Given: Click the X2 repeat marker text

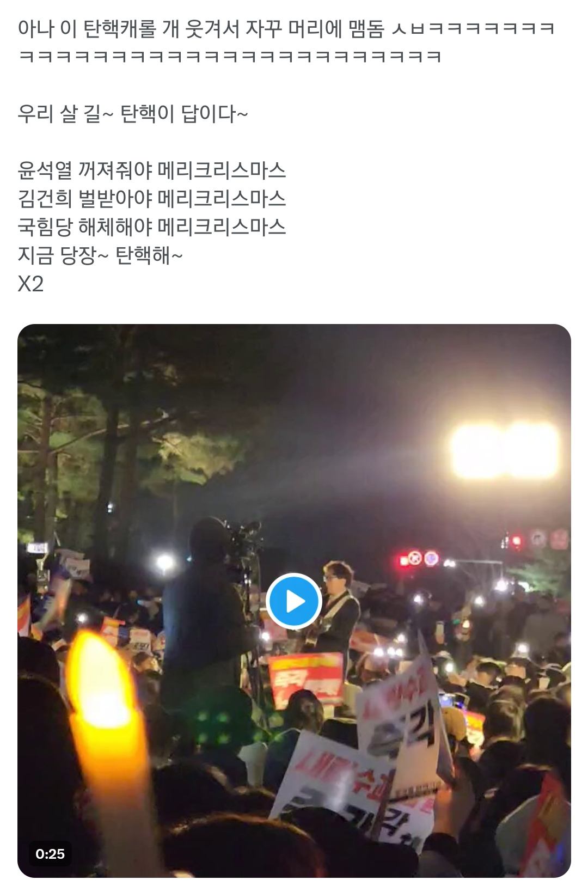Looking at the screenshot, I should (x=30, y=284).
